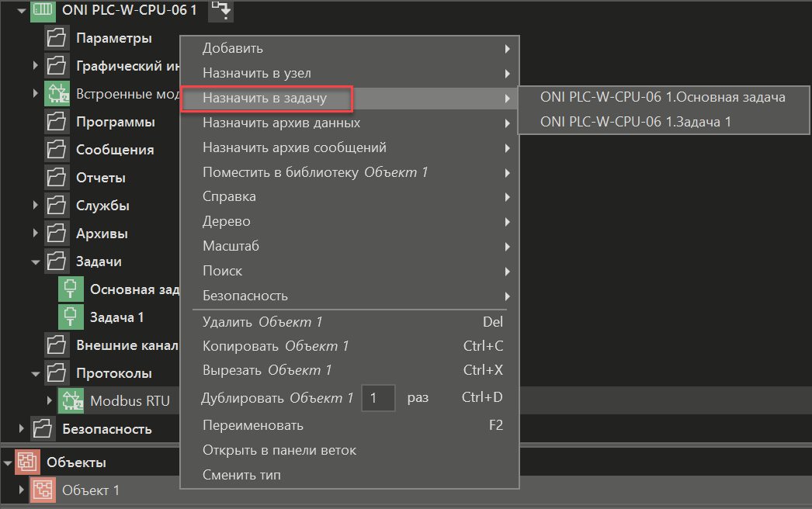Click the download arrow icon beside ONI PLC-W-CPU-06 1

tap(221, 10)
